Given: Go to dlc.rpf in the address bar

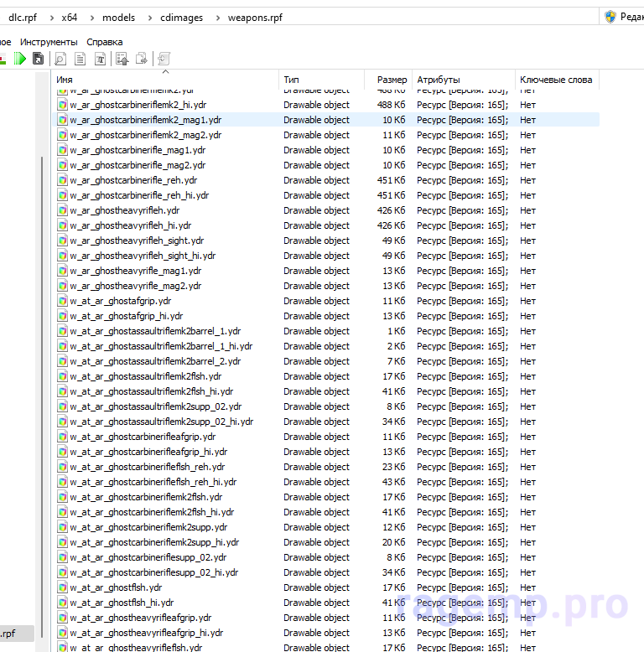Looking at the screenshot, I should (x=23, y=18).
